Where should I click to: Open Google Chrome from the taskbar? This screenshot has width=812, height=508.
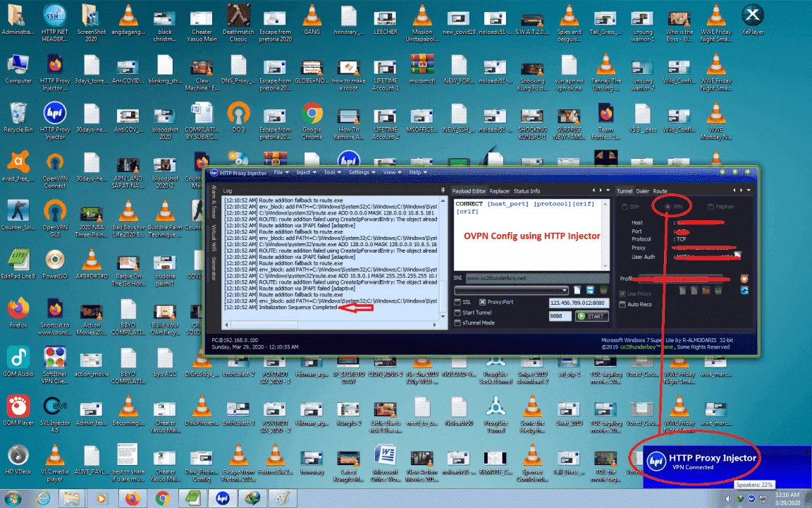(163, 499)
